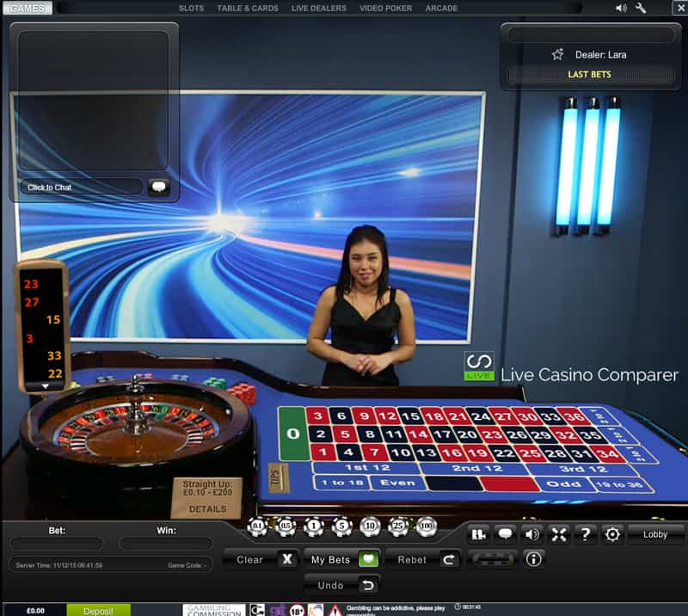Undo the last bet
Viewport: 688px width, 616px height.
pos(342,585)
